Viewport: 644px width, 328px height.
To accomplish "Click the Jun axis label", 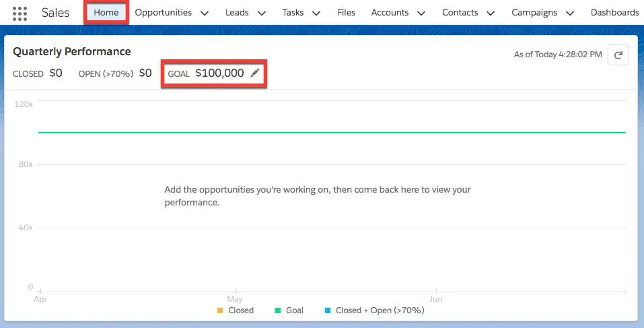I will [x=436, y=299].
